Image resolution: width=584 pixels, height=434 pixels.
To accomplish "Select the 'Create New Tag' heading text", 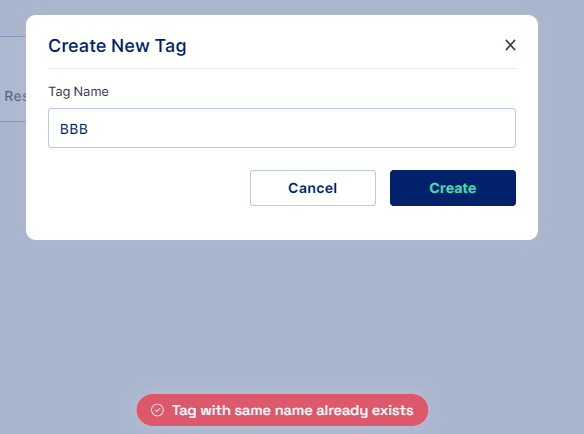I will point(117,46).
